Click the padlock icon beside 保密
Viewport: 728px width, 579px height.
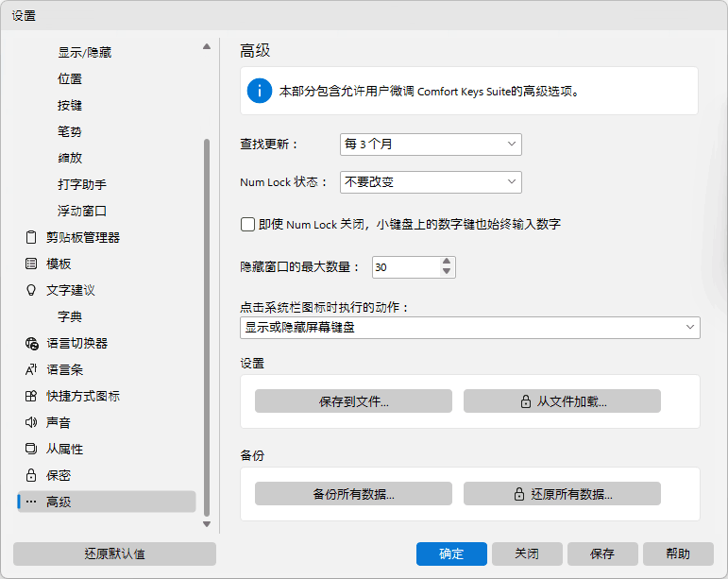point(31,475)
